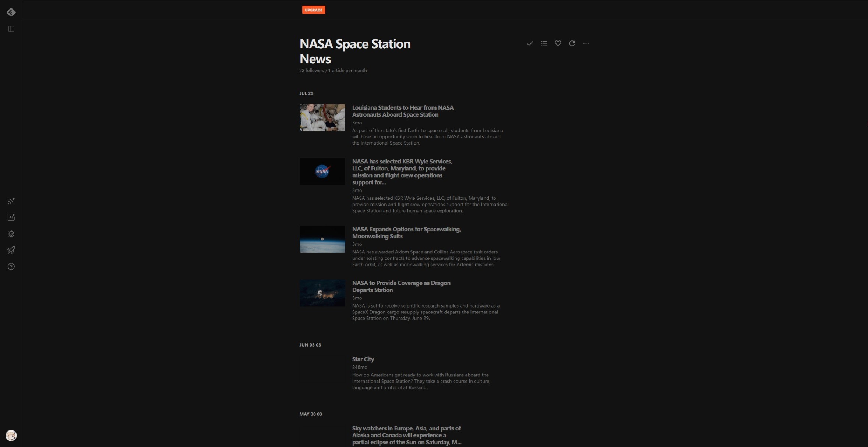
Task: Click the JUN 03 03 date header
Action: click(x=310, y=345)
